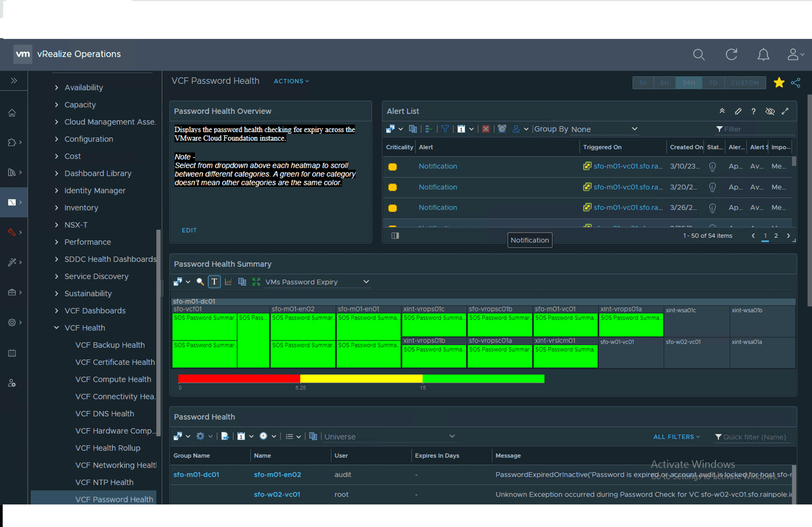Click the yellow segment of color legend

click(361, 379)
